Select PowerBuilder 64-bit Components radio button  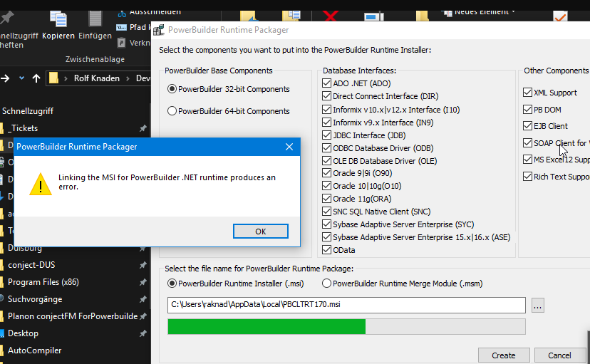[x=172, y=111]
